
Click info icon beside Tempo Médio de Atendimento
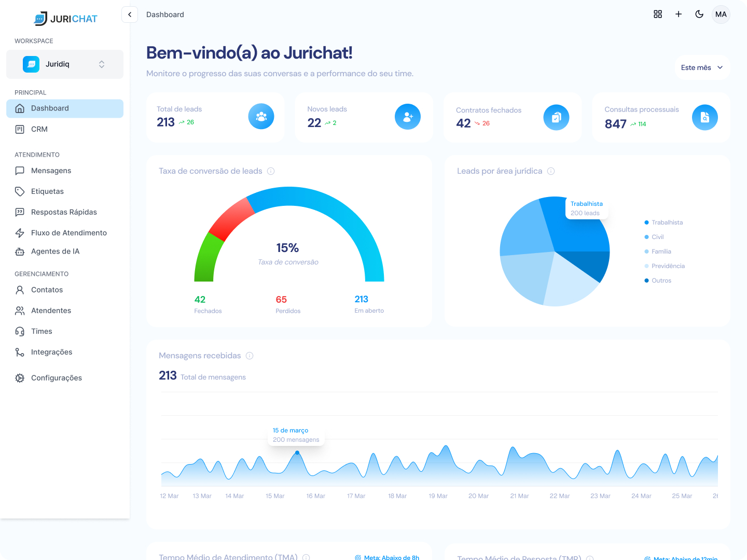306,557
